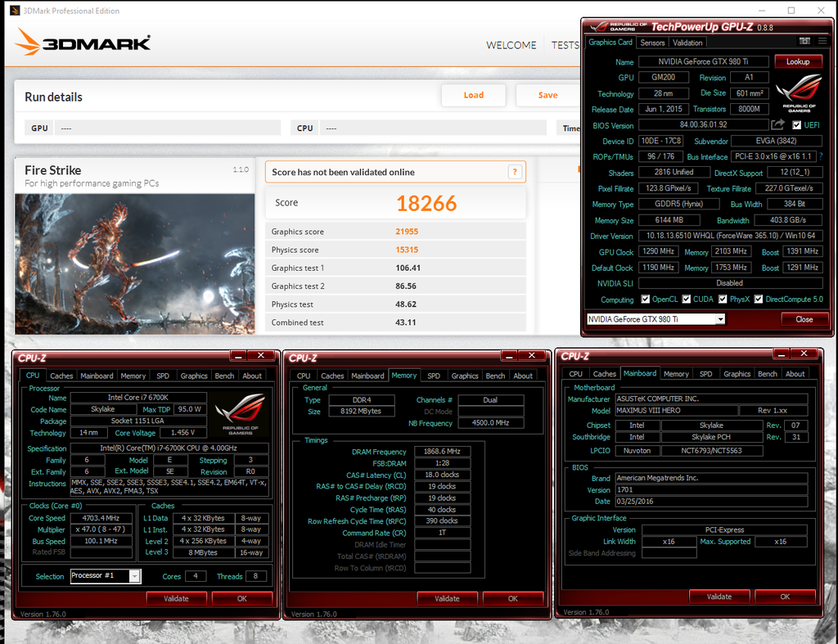Viewport: 838px width, 644px height.
Task: Click the Subvendor value EVGA (3842)
Action: click(x=776, y=141)
